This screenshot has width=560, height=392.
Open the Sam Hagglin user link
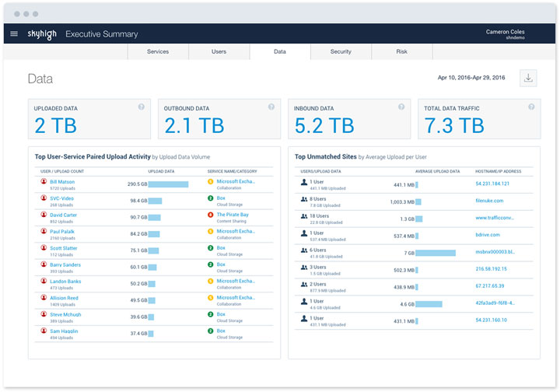64,331
